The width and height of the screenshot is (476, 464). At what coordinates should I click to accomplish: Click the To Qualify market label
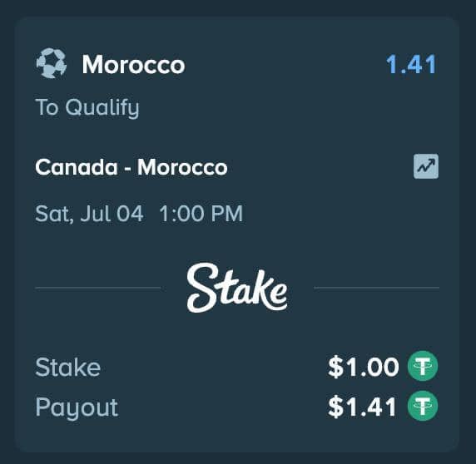(x=87, y=108)
